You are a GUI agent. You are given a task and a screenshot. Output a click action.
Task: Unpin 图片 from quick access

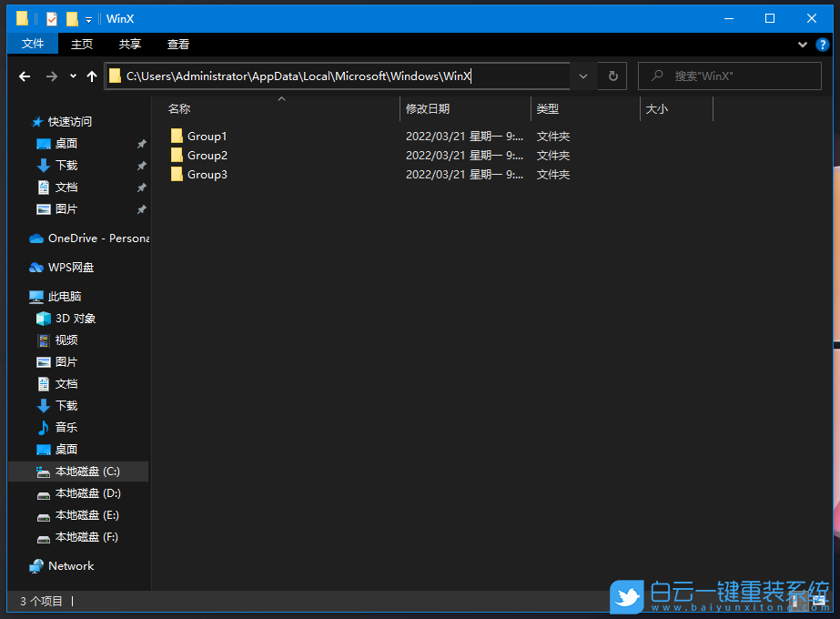[x=141, y=208]
